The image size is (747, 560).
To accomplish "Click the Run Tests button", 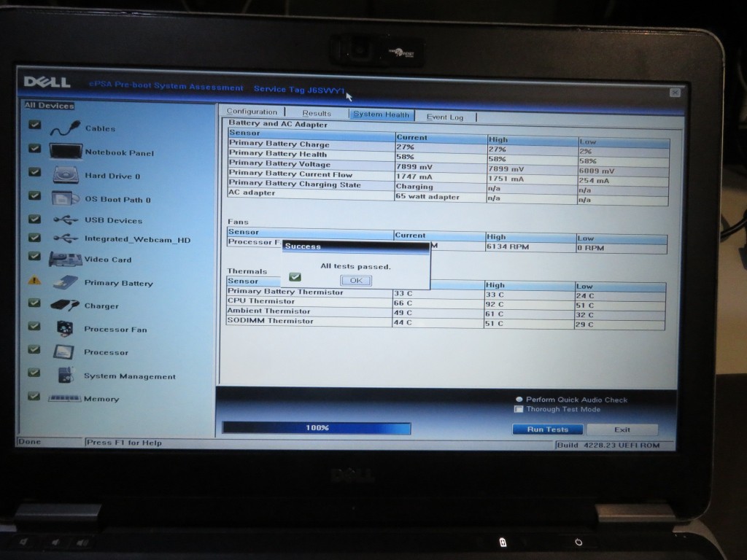I will [547, 429].
